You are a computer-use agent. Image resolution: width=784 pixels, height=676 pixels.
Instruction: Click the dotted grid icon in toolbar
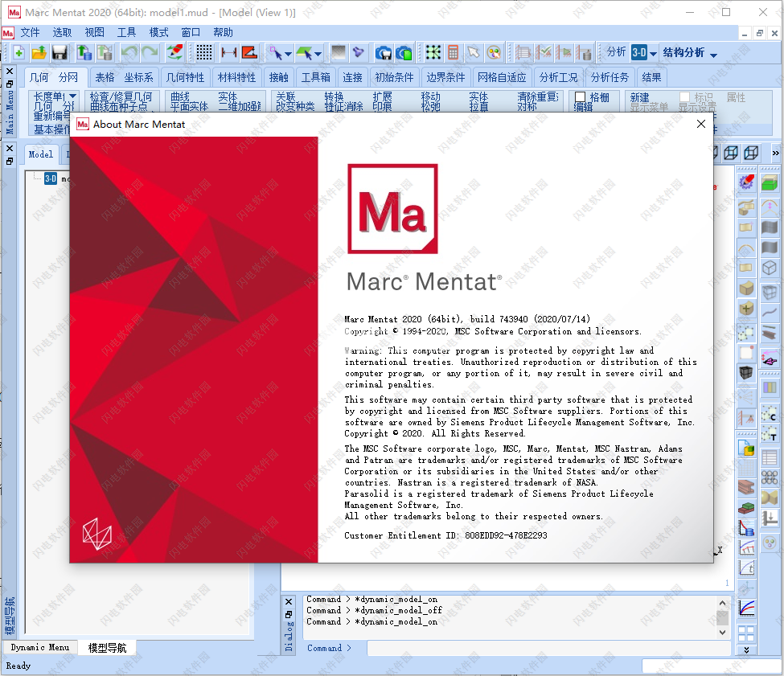[204, 52]
